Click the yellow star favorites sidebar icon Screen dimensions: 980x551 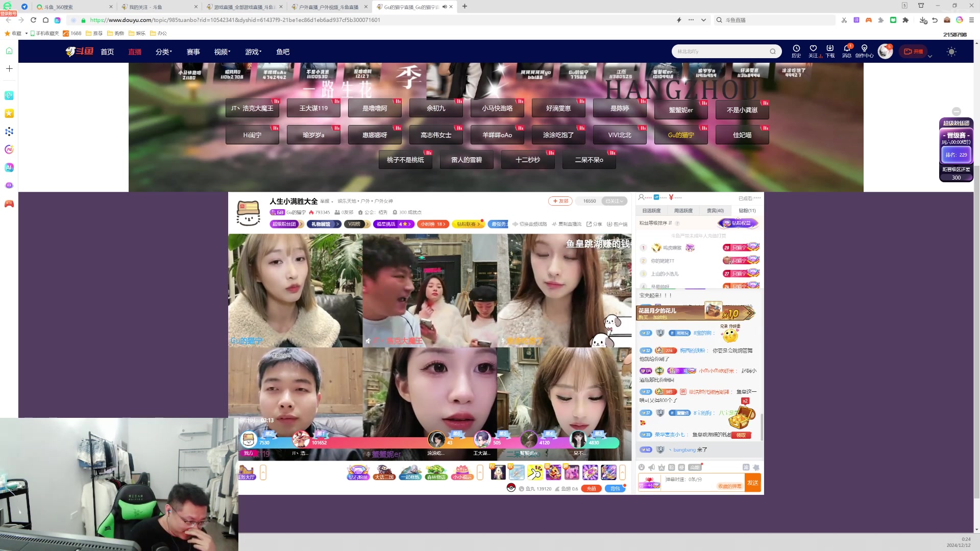pyautogui.click(x=9, y=113)
